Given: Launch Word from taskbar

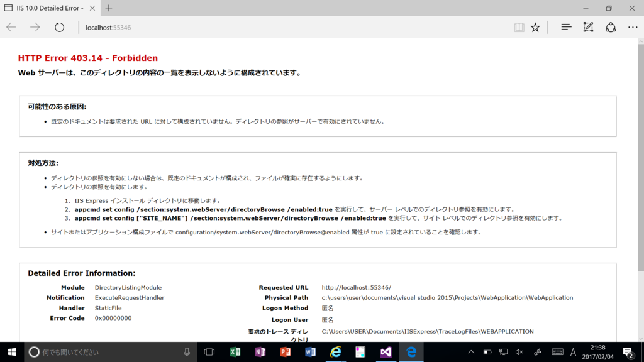Looking at the screenshot, I should pyautogui.click(x=311, y=352).
